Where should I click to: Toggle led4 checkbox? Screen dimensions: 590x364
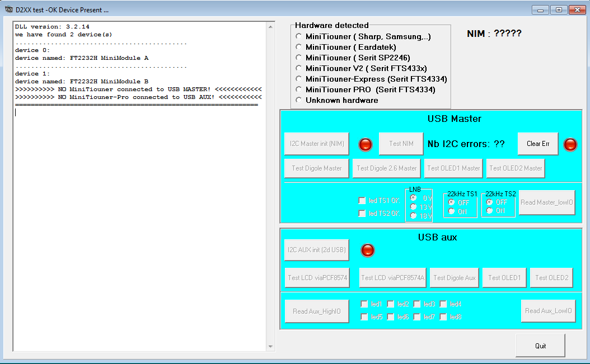pos(443,304)
